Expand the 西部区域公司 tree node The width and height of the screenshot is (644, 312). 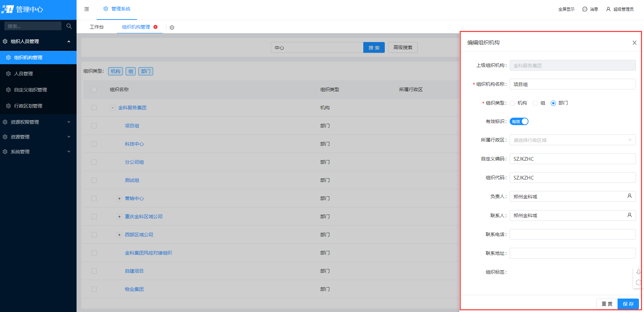[119, 235]
